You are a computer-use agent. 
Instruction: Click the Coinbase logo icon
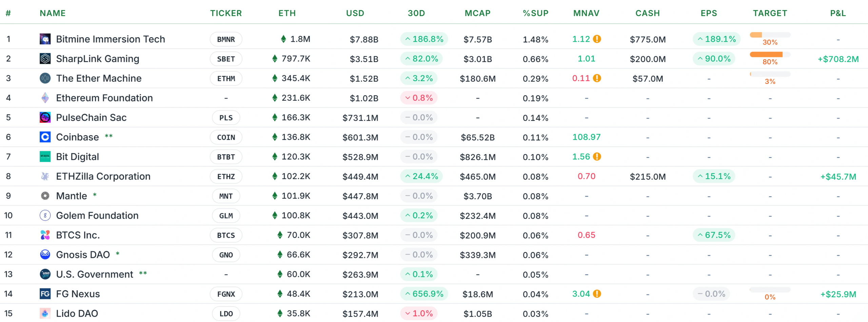45,137
